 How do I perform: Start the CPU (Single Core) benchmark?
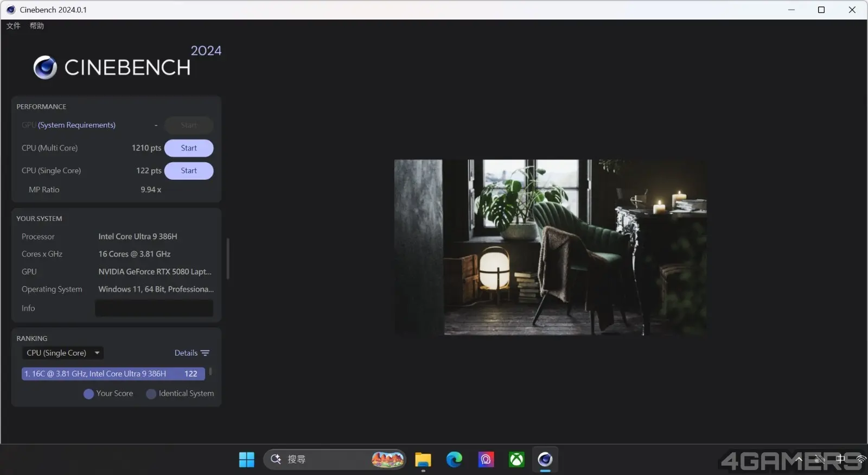click(189, 171)
